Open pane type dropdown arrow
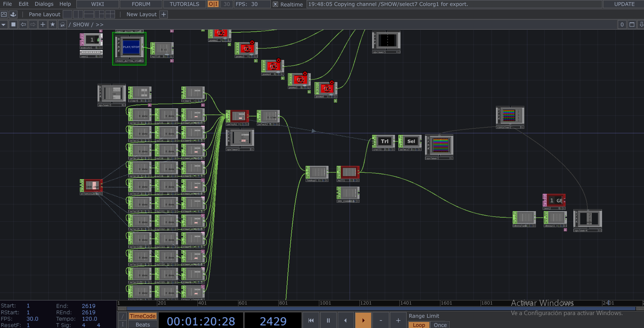Viewport: 644px width, 328px height. click(x=3, y=25)
